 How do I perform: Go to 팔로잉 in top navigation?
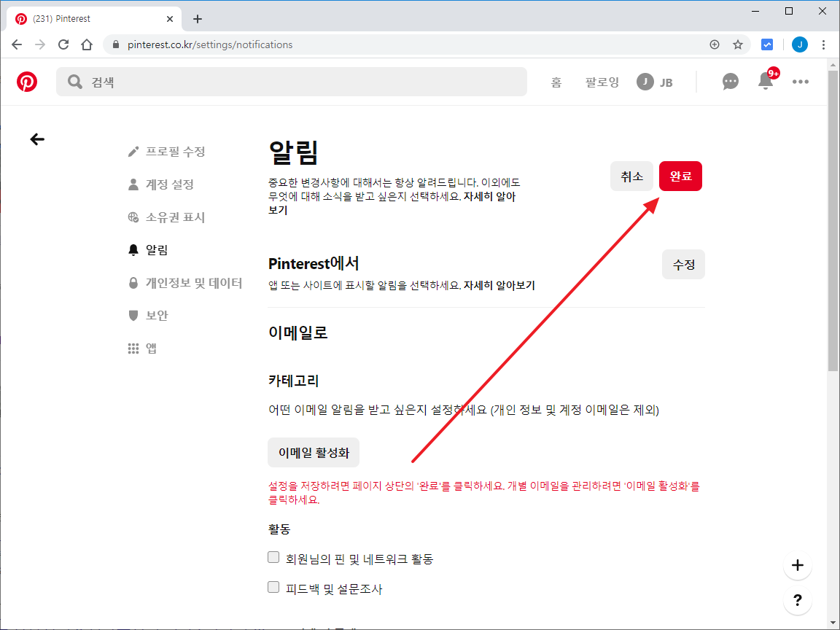[x=602, y=82]
